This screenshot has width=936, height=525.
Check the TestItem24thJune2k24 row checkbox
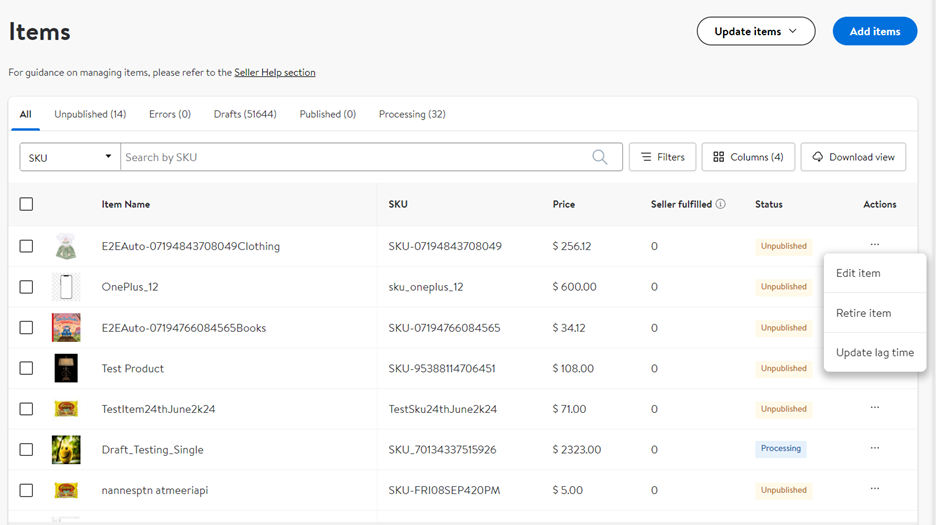tap(26, 409)
